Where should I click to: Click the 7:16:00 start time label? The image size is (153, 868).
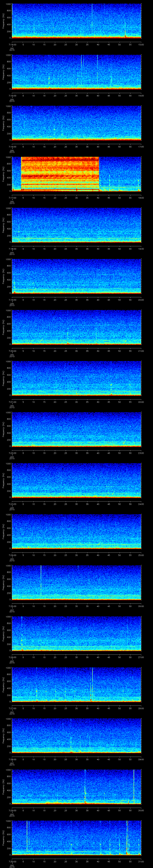12,147
